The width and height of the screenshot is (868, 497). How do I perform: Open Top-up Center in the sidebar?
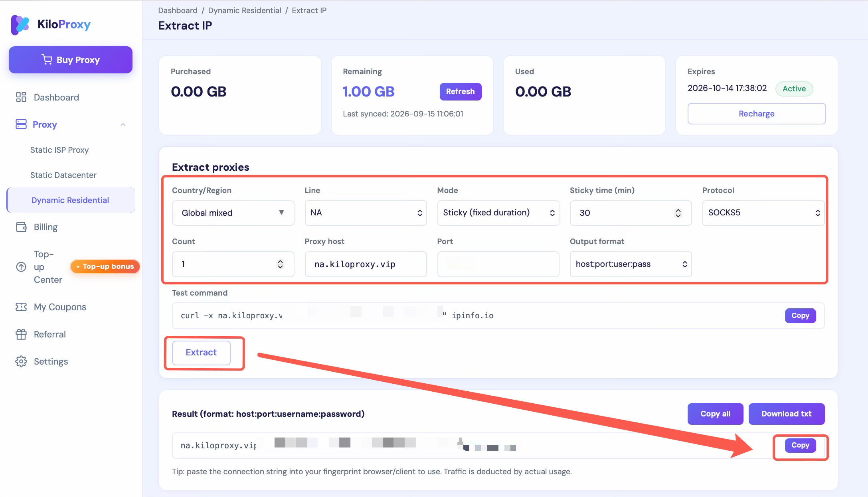point(48,267)
